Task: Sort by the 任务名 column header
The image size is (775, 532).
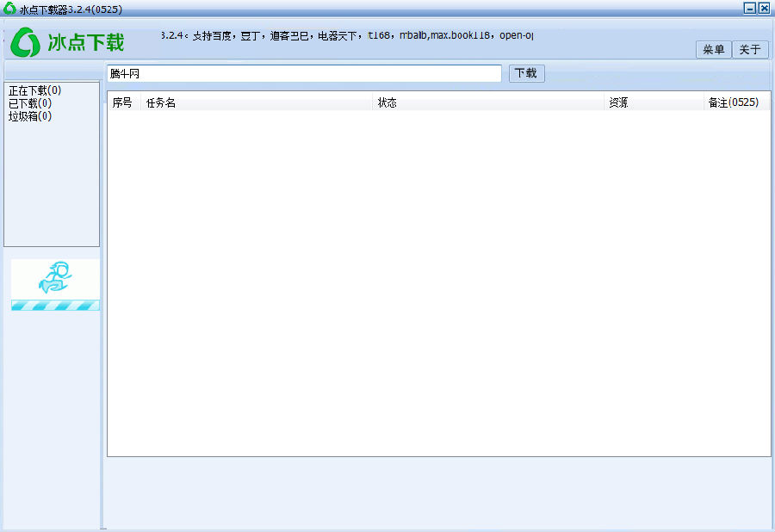Action: [x=257, y=102]
